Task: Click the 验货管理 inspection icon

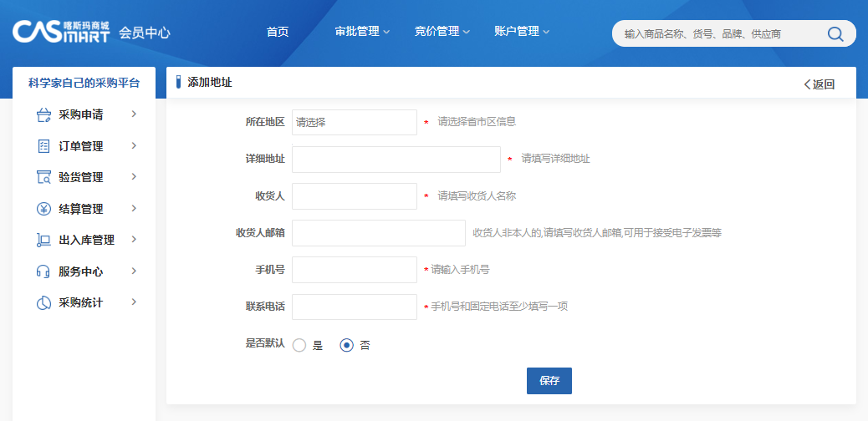Action: pyautogui.click(x=44, y=177)
